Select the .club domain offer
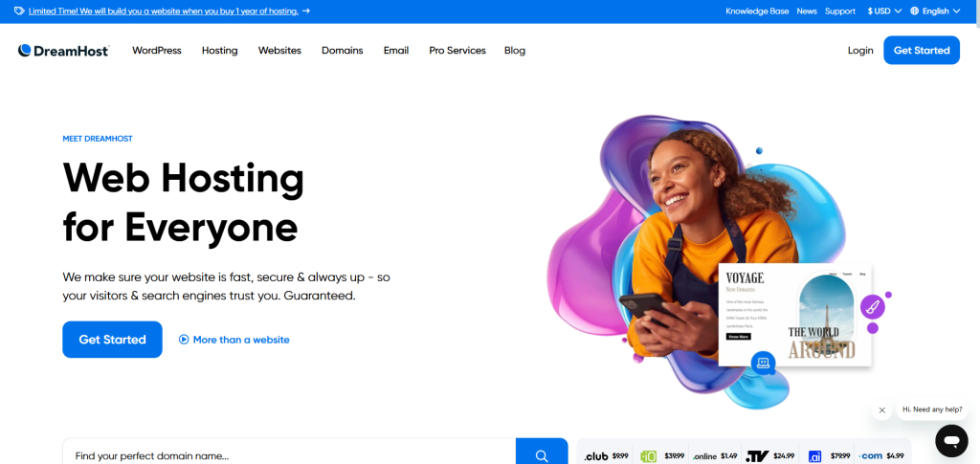Viewport: 980px width, 464px height. [606, 456]
